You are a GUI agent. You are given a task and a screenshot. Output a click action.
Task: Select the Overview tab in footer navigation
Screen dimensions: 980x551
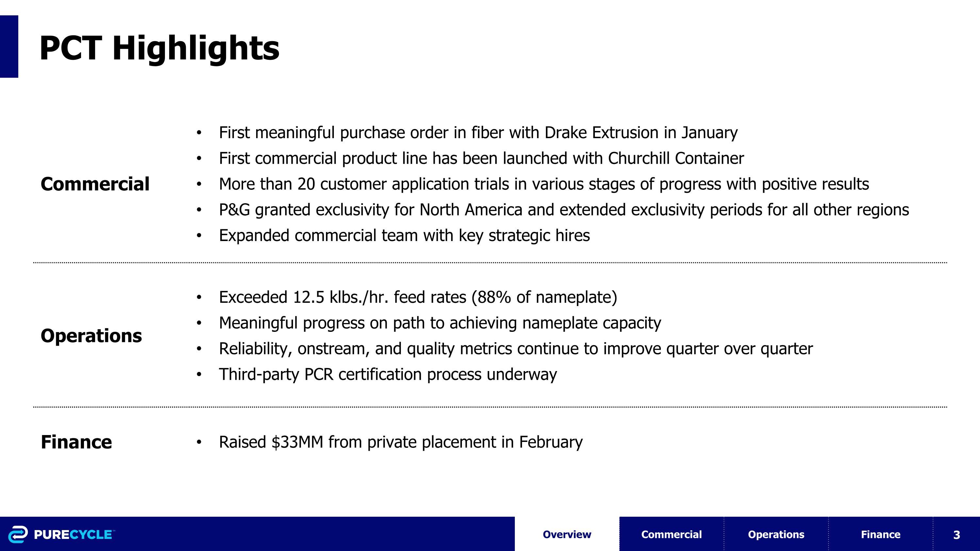click(x=567, y=534)
